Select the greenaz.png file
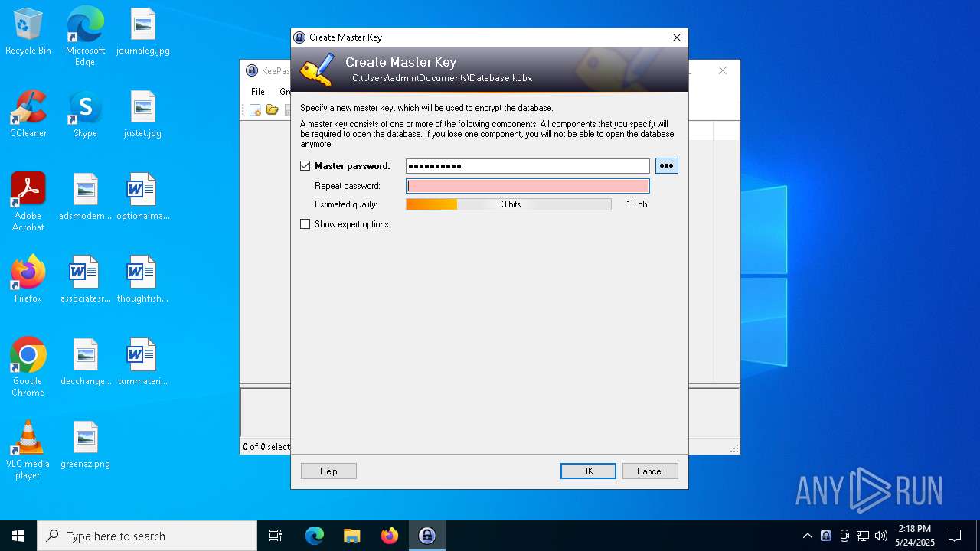The image size is (980, 551). tap(85, 445)
